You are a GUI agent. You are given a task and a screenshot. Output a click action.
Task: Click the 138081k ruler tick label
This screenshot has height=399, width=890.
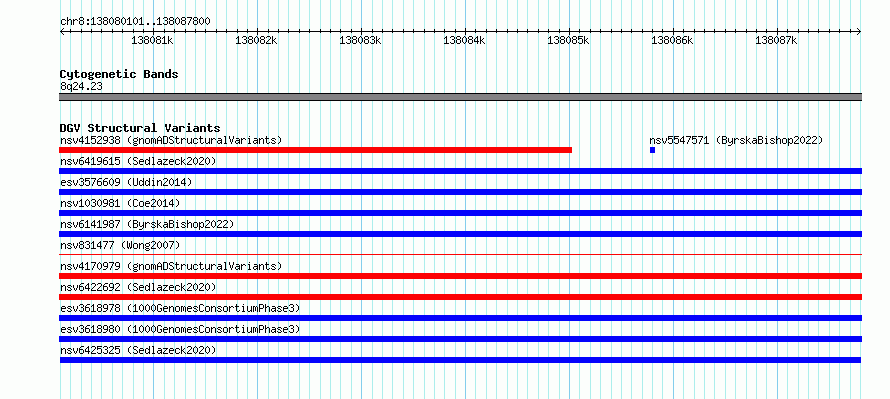(x=152, y=41)
